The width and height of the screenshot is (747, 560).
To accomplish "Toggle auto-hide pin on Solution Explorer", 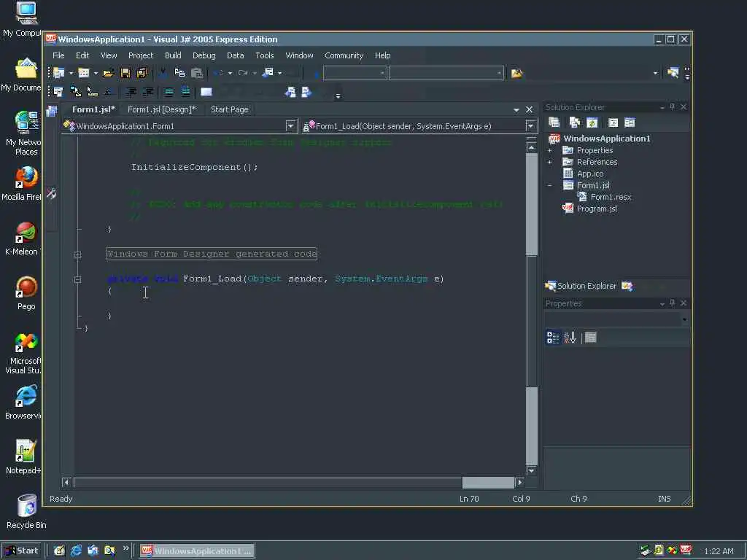I will pos(672,107).
